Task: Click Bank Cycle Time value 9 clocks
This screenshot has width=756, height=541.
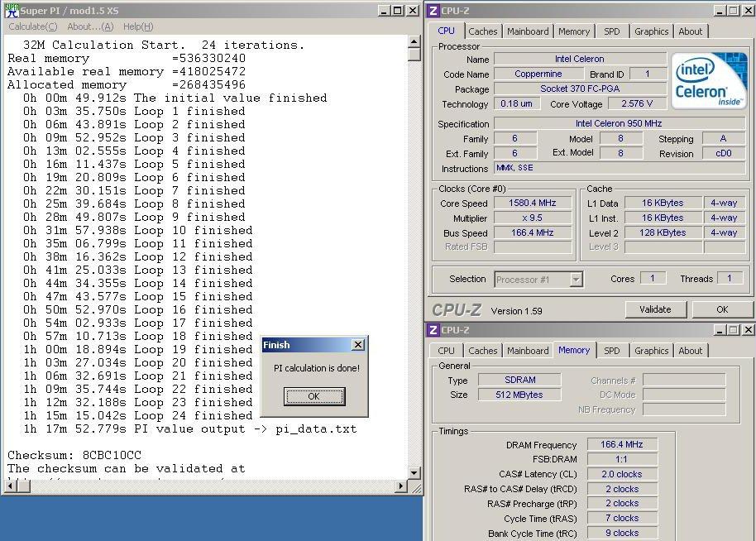Action: [622, 534]
